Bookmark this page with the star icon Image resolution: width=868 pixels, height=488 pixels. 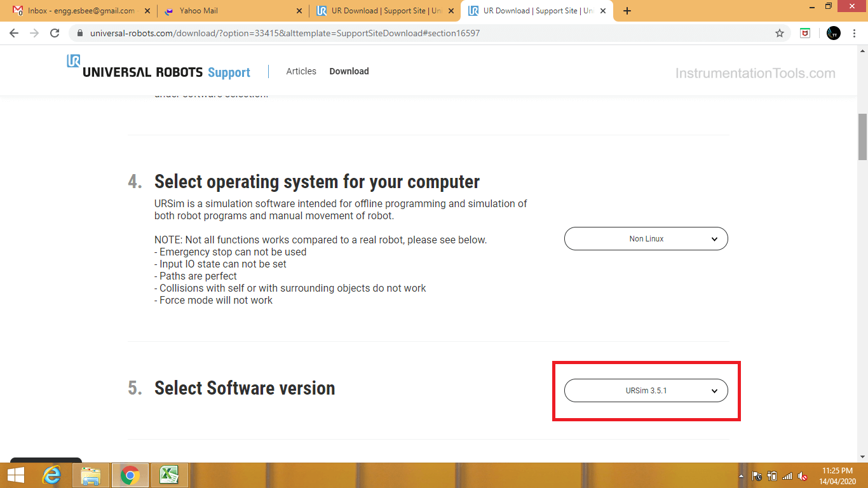780,33
